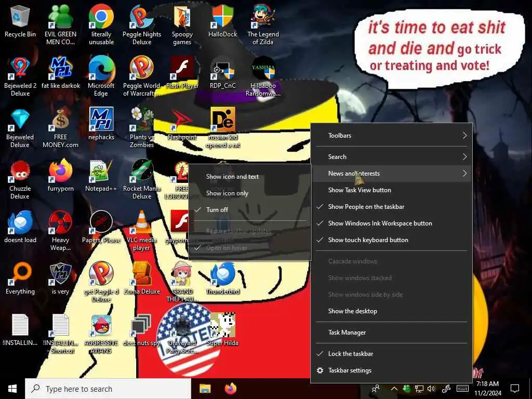This screenshot has height=399, width=532.
Task: Expand News and interests submenu arrow
Action: click(x=464, y=174)
